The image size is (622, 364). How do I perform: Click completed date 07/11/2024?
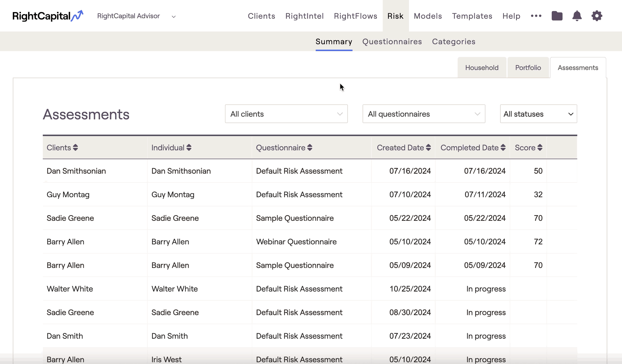[x=485, y=195]
